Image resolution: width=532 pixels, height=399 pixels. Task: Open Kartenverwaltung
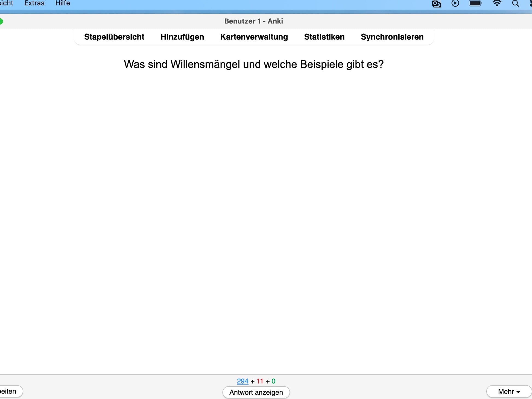[x=254, y=37]
